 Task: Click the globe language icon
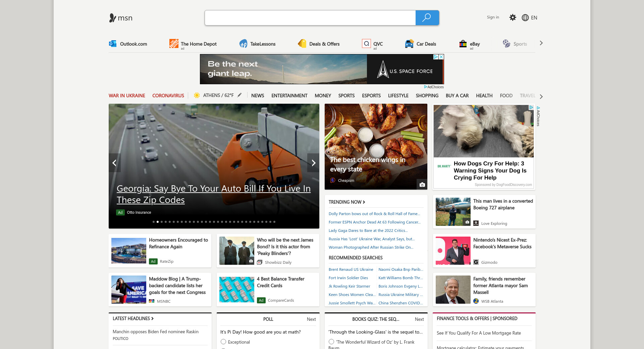click(x=525, y=18)
